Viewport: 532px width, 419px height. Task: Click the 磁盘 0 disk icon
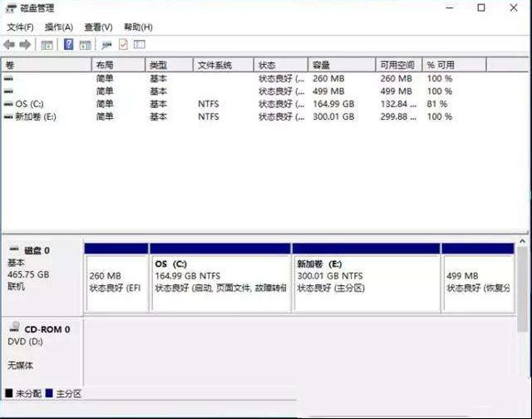coord(14,249)
